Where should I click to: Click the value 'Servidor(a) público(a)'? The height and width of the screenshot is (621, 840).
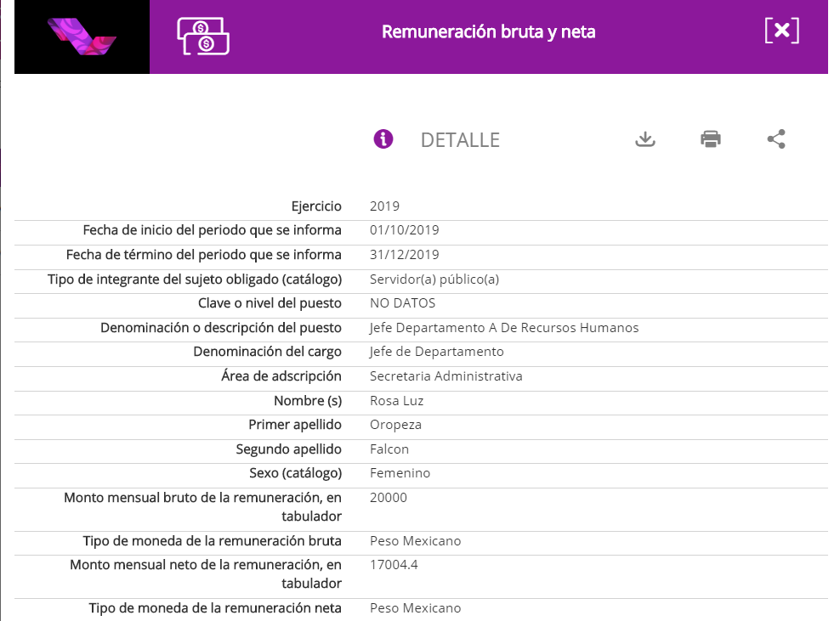tap(434, 279)
